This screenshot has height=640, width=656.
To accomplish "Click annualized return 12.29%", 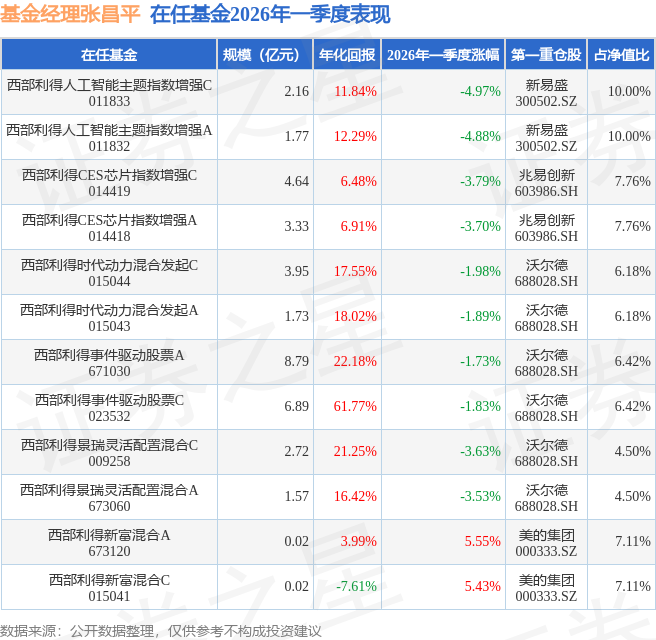I will [x=355, y=136].
